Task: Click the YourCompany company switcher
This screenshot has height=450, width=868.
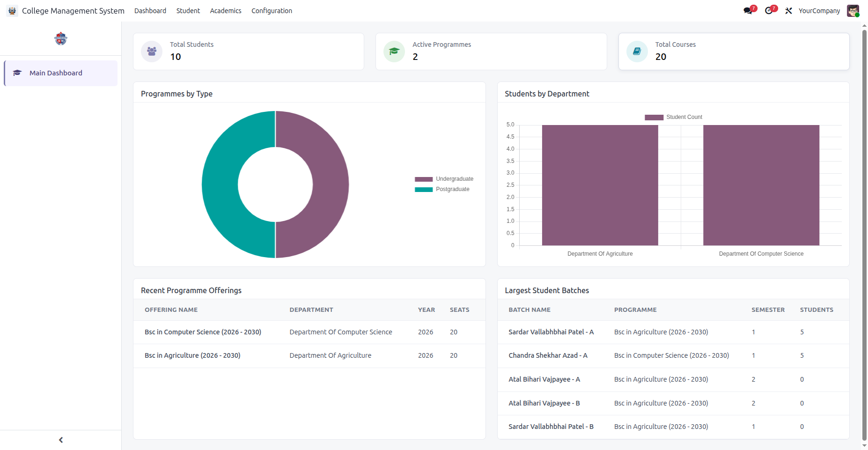Action: point(819,11)
